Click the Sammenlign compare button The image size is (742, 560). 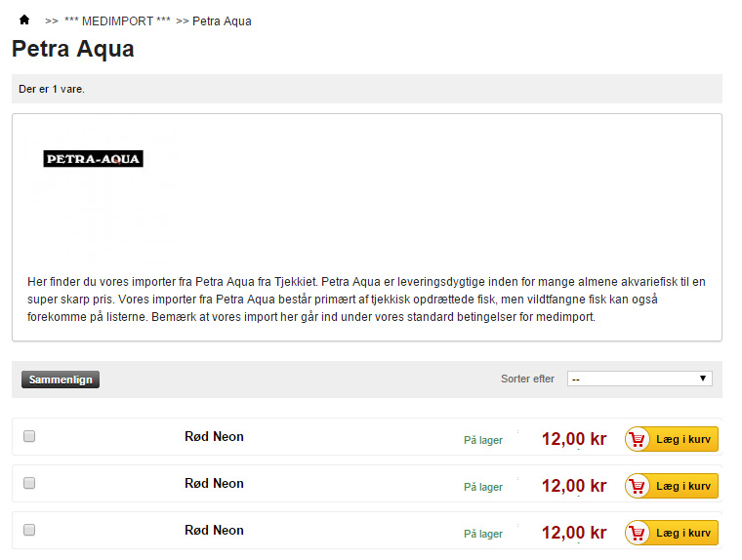coord(61,380)
